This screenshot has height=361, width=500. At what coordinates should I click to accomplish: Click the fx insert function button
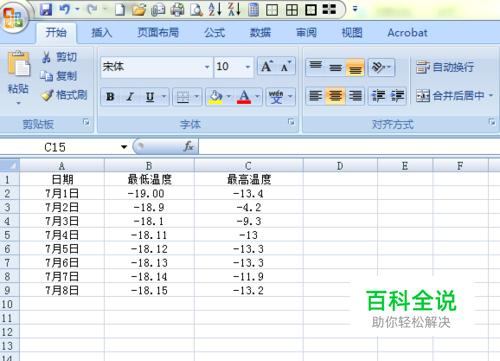[x=189, y=146]
